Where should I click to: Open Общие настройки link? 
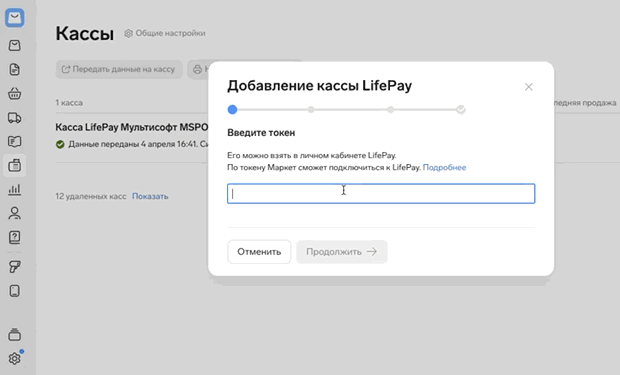pos(170,33)
